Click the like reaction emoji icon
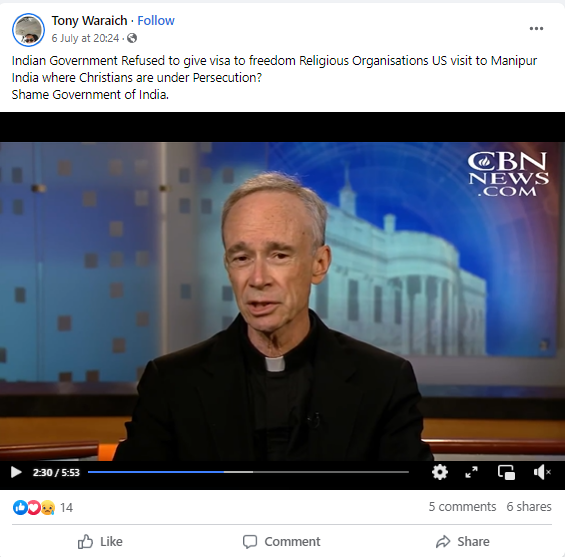The width and height of the screenshot is (565, 557). coord(20,507)
